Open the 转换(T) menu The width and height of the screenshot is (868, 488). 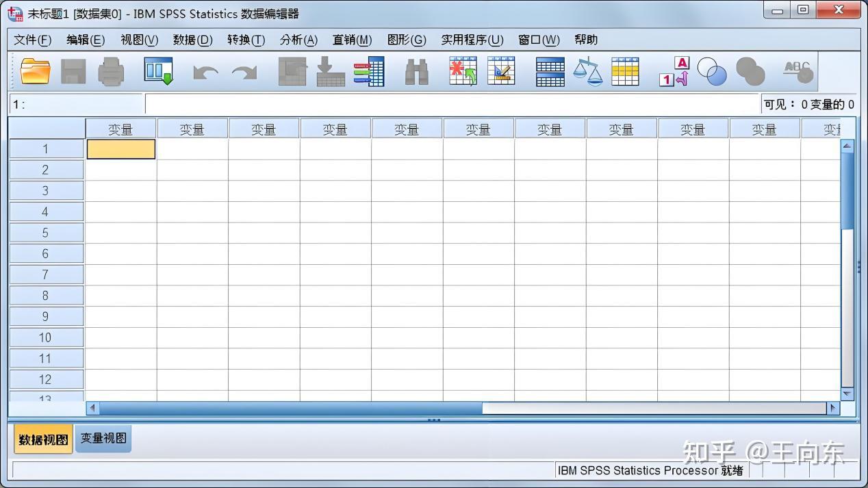coord(246,40)
